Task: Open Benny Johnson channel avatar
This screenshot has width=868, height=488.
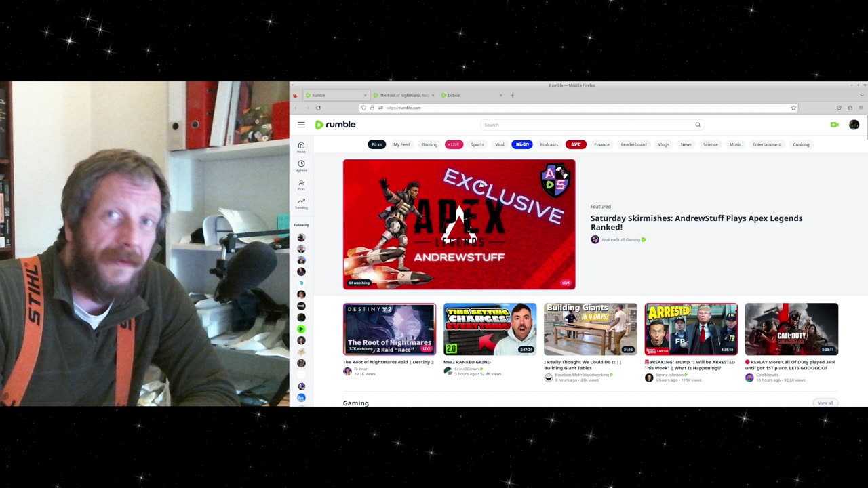Action: 649,378
